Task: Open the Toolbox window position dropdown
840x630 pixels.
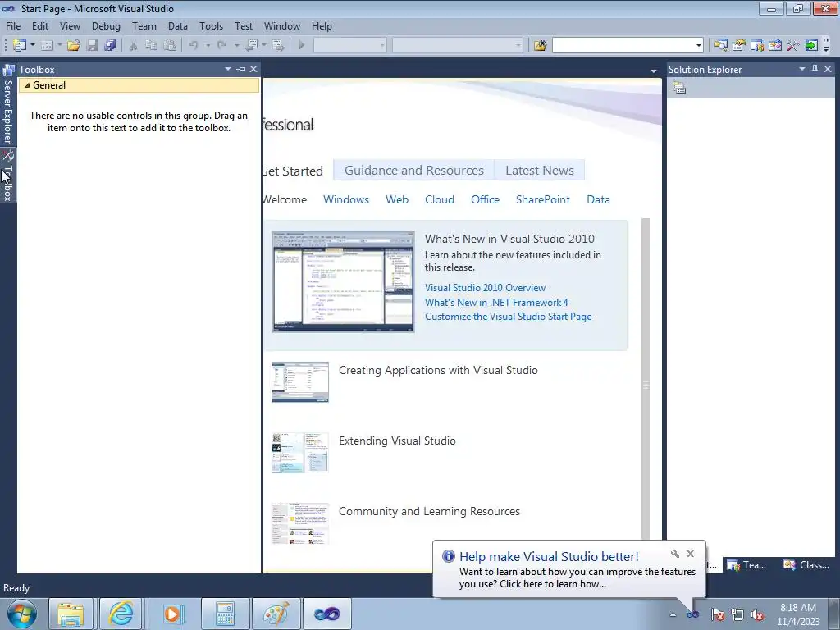Action: pyautogui.click(x=228, y=69)
